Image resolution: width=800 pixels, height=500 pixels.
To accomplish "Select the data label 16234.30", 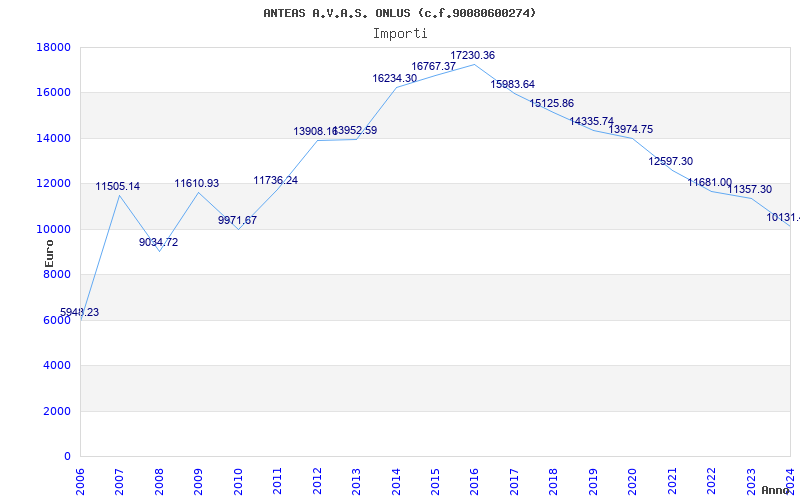I will [394, 79].
